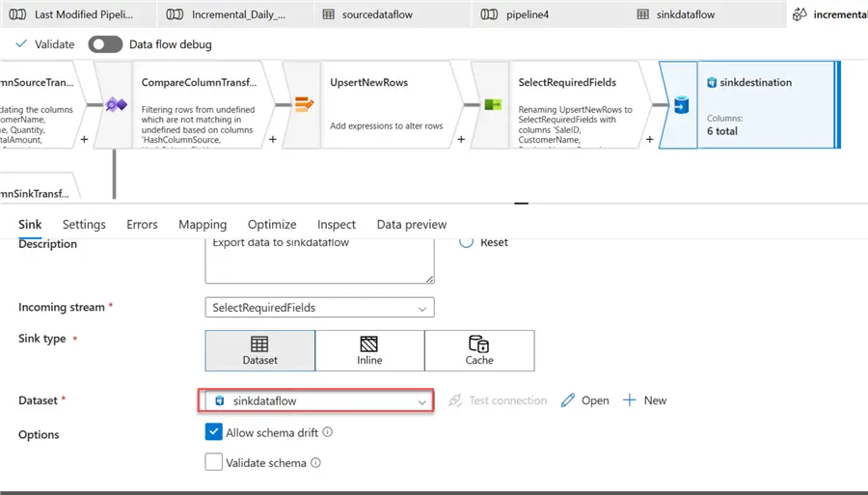Viewport: 868px width, 495px height.
Task: Click the Validate checkmark icon
Action: click(21, 44)
